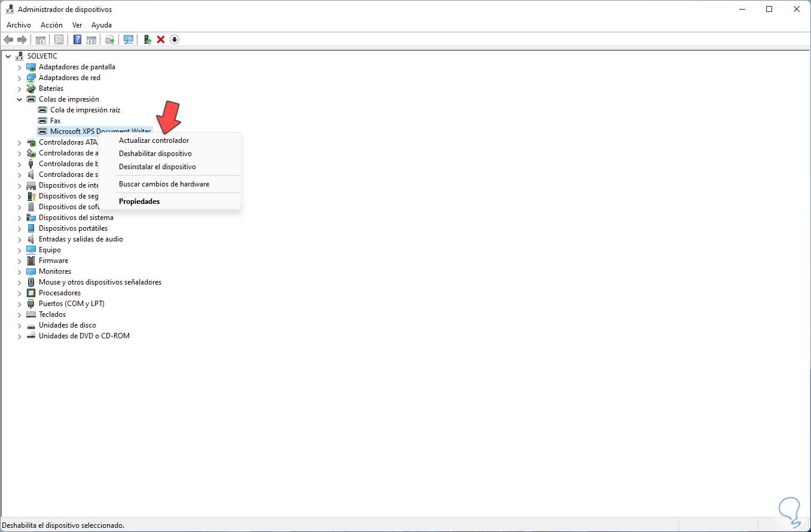Collapse the SOLVETIC root node

coord(8,56)
